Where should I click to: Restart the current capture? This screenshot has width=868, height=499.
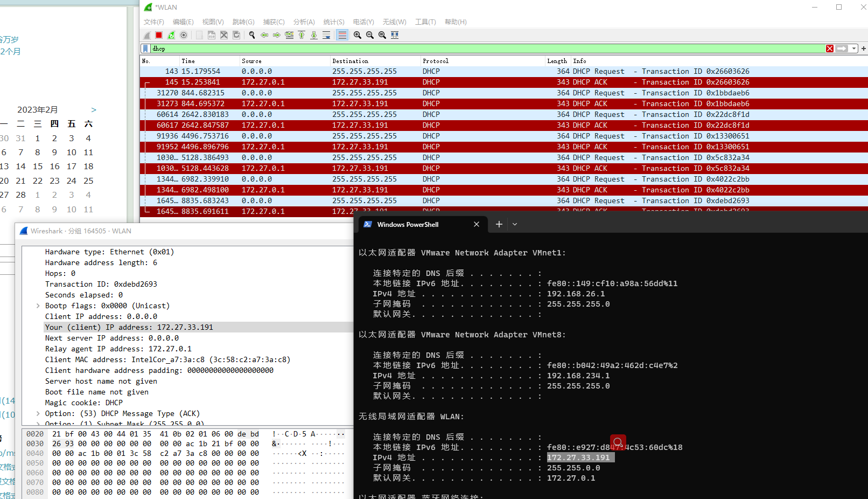pos(171,35)
